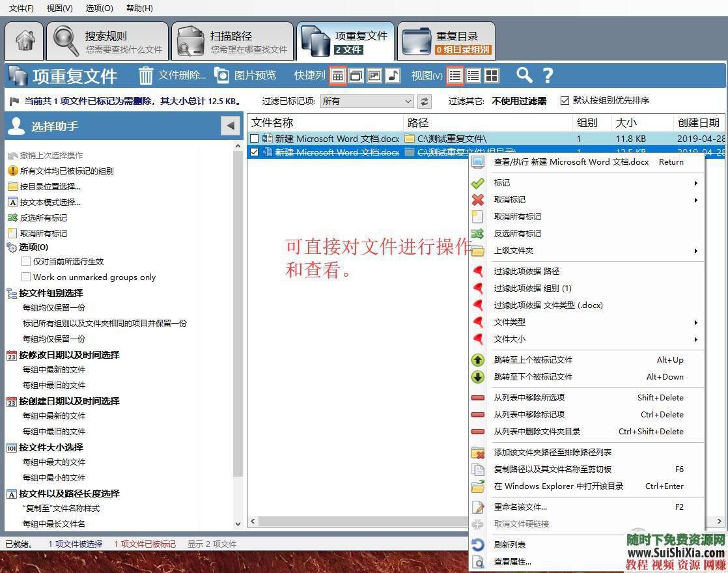Open the 视图(V) menu

click(x=59, y=8)
